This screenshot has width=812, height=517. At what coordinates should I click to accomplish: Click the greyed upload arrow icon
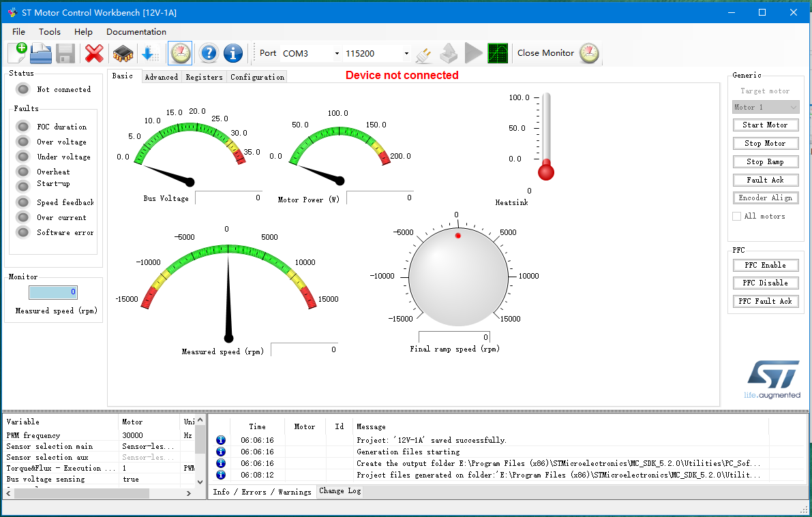click(449, 53)
